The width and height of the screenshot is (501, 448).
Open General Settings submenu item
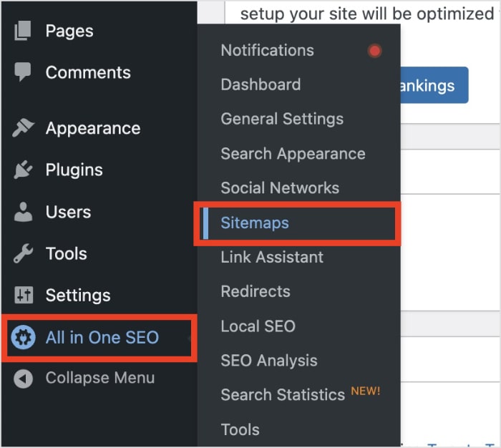click(x=282, y=119)
